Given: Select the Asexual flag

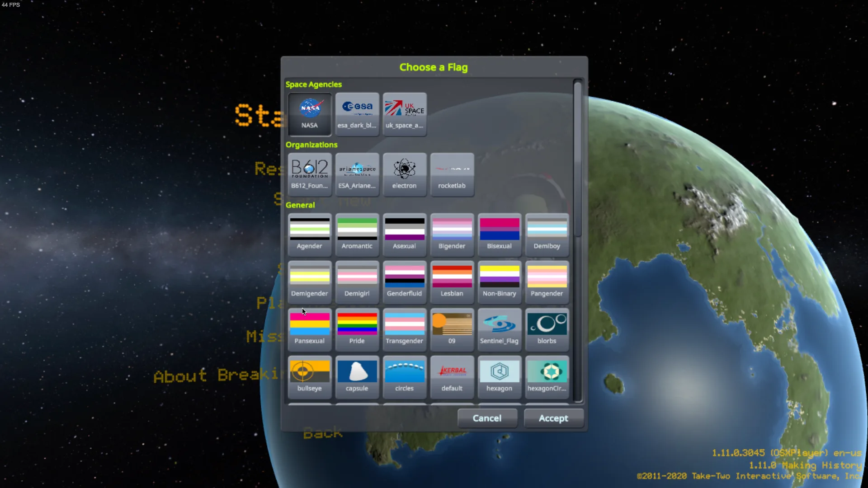Looking at the screenshot, I should point(405,235).
